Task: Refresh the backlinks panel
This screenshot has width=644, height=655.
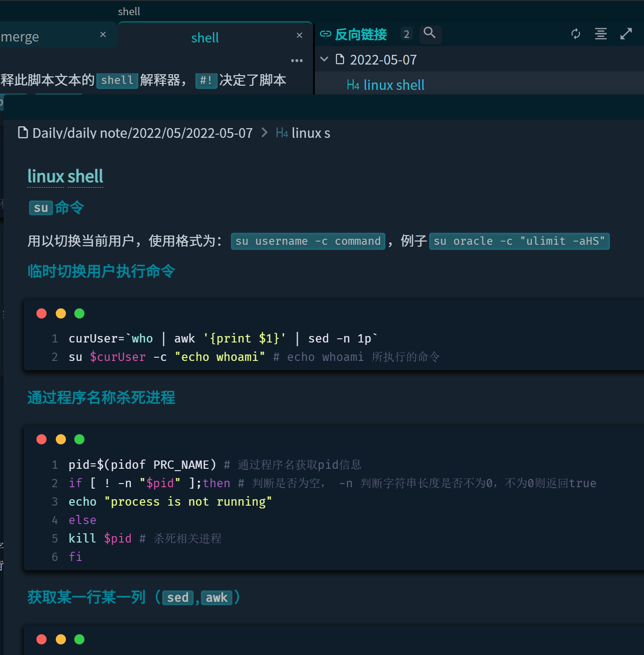Action: pos(575,34)
